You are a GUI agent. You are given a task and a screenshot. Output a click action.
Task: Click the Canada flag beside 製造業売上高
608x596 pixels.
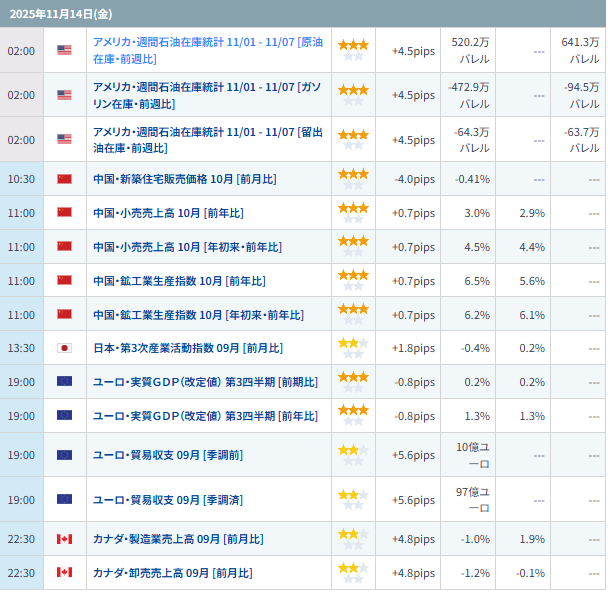[65, 539]
